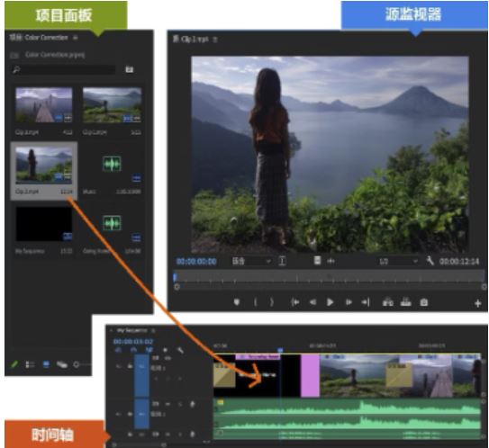This screenshot has width=489, height=448.
Task: Toggle A1 track targeting
Action: (x=141, y=414)
